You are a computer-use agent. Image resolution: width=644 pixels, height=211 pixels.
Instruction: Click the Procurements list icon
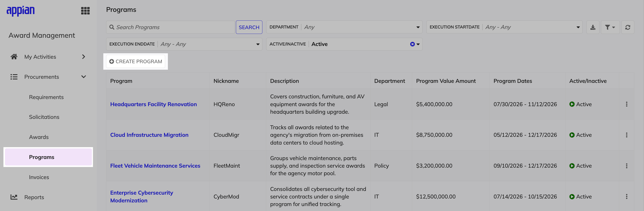(x=14, y=77)
